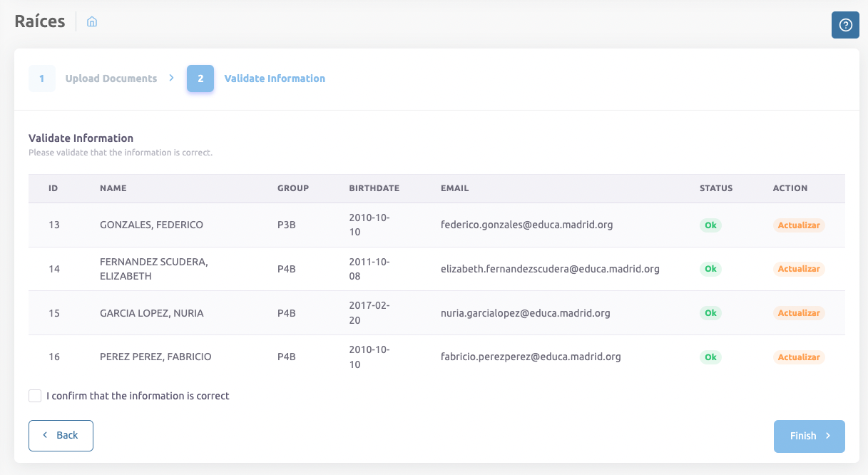The height and width of the screenshot is (475, 868).
Task: Click the step 1 number badge
Action: (x=42, y=78)
